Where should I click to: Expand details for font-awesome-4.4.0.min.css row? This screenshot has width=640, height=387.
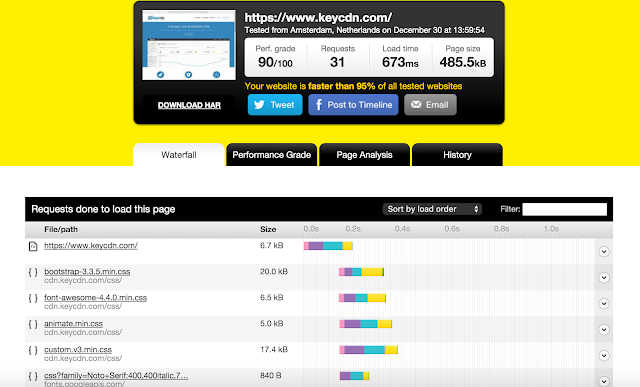[x=604, y=304]
